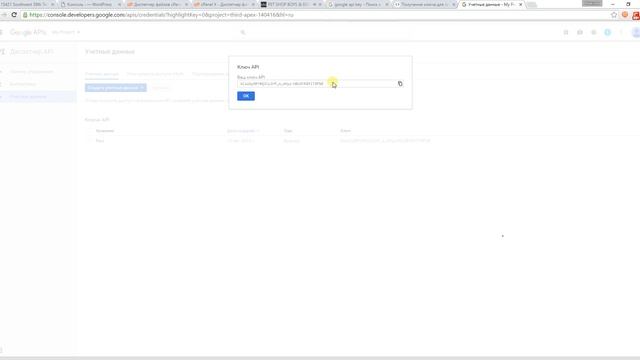Viewport: 640px width, 360px height.
Task: Click the search magnifier in the console header
Action: (x=243, y=32)
